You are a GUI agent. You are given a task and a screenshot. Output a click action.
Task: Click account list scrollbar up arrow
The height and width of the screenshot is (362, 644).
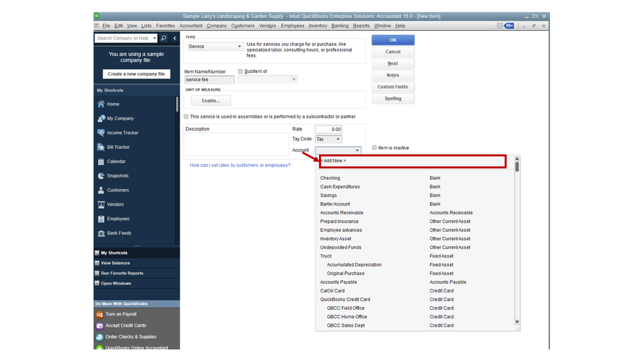[x=517, y=158]
